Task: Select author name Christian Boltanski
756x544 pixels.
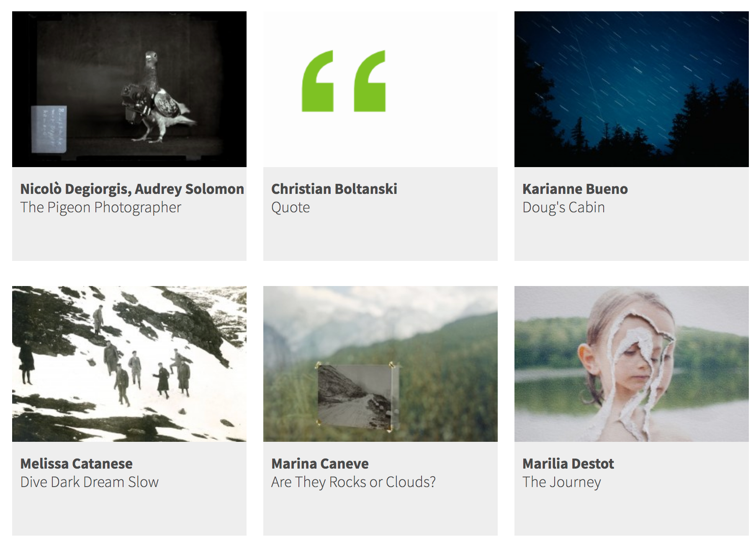Action: coord(334,189)
